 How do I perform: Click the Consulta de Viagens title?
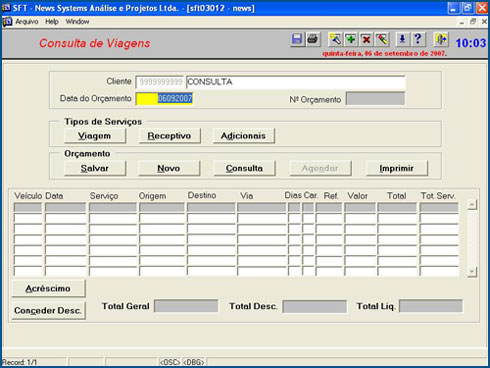pos(95,43)
